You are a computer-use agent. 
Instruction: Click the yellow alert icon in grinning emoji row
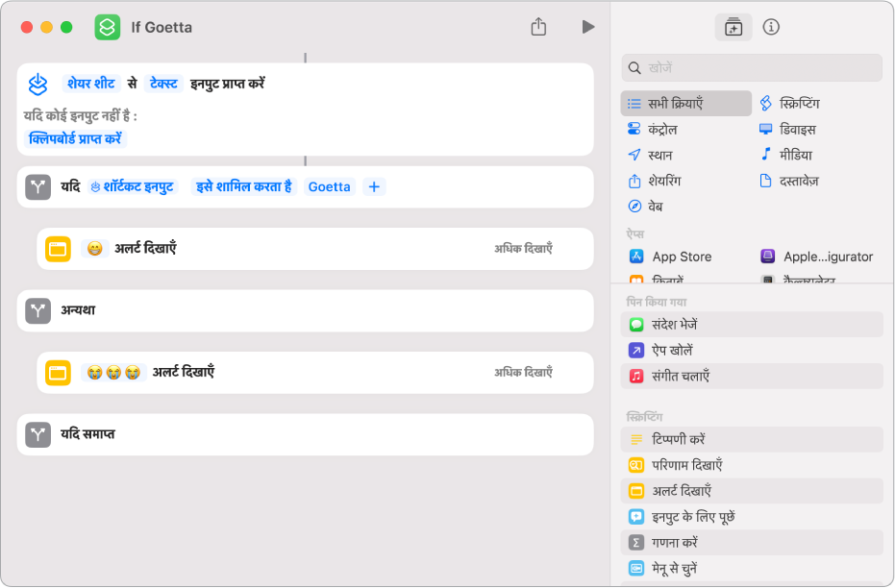click(58, 249)
